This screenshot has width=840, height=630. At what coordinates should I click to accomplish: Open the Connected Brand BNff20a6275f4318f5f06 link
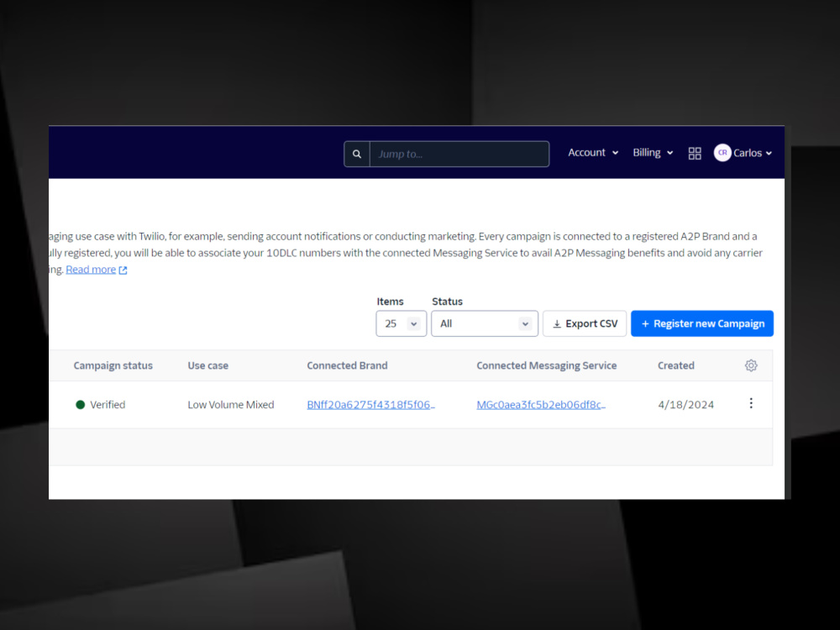[x=370, y=405]
